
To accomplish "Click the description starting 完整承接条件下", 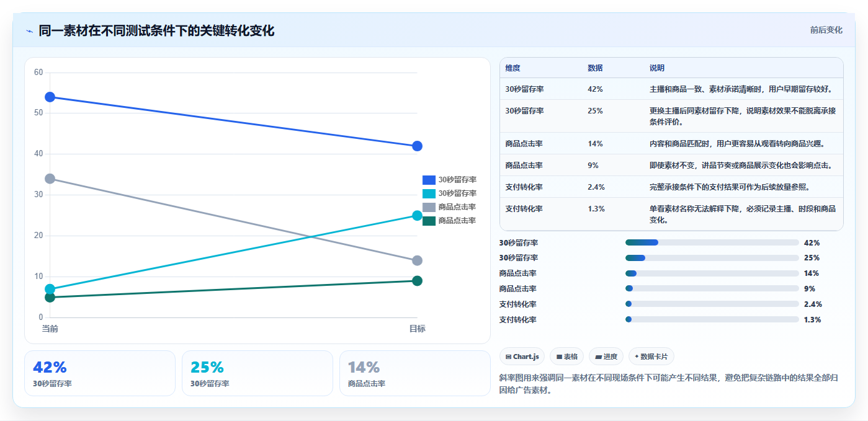I will pos(730,187).
